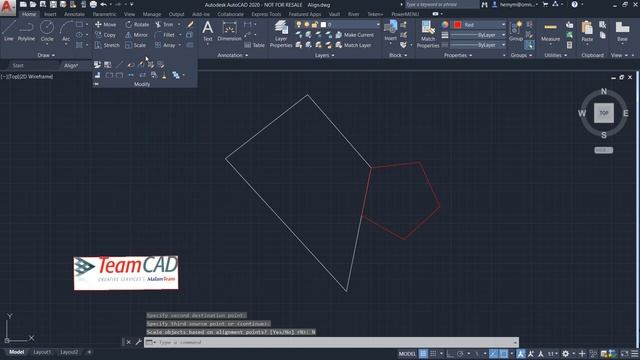Select the Text annotation tool

coord(207,31)
